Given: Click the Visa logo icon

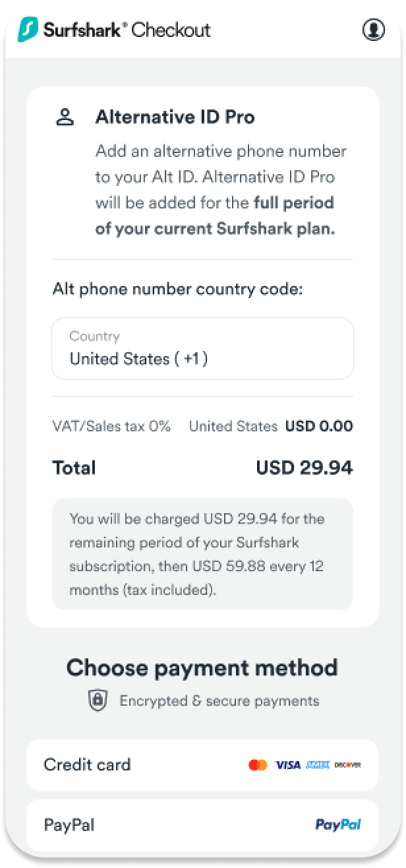Looking at the screenshot, I should click(x=287, y=765).
